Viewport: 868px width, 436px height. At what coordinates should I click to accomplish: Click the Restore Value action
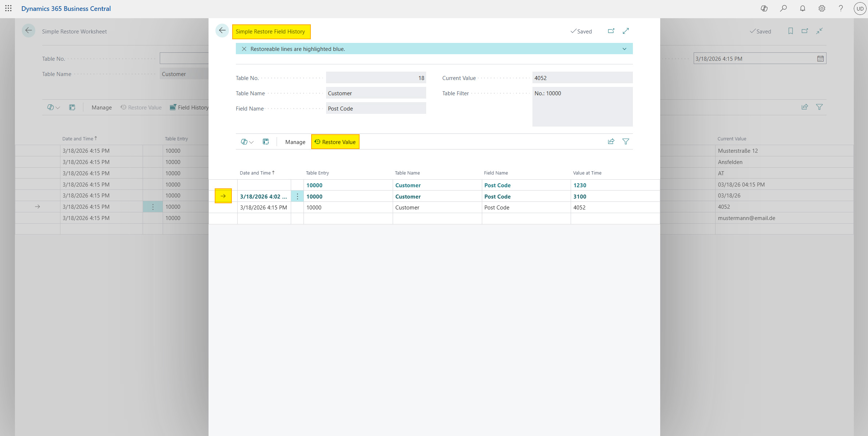click(x=335, y=142)
